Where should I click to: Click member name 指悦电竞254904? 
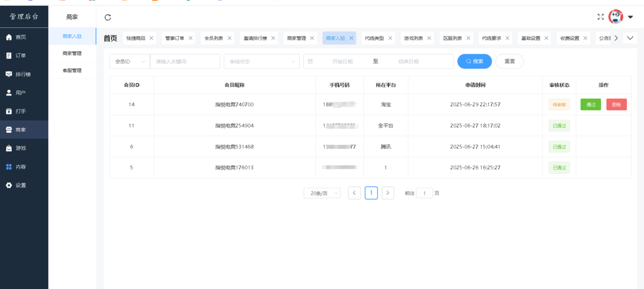[235, 125]
